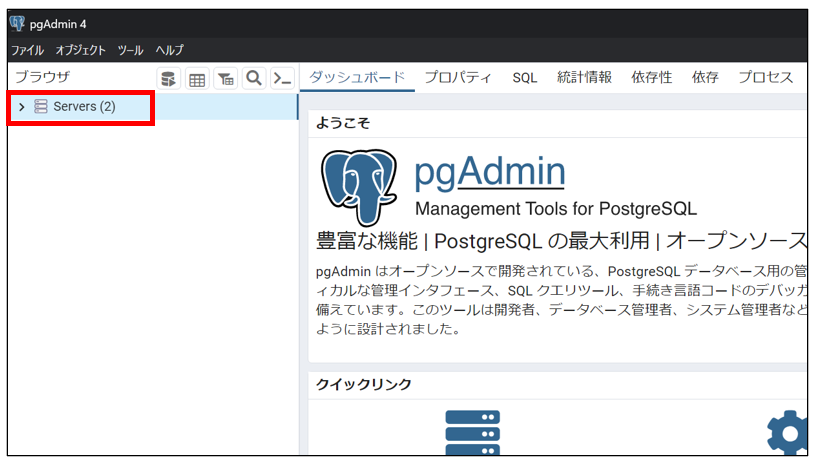Open the PSQL terminal tool icon

click(x=282, y=79)
